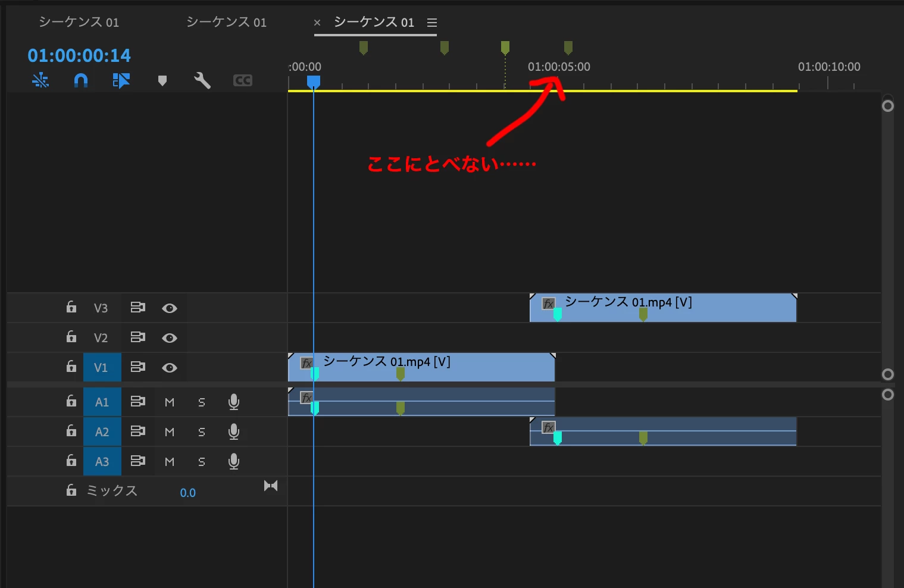Image resolution: width=904 pixels, height=588 pixels.
Task: Toggle timeline snapping magnet icon
Action: click(x=81, y=80)
